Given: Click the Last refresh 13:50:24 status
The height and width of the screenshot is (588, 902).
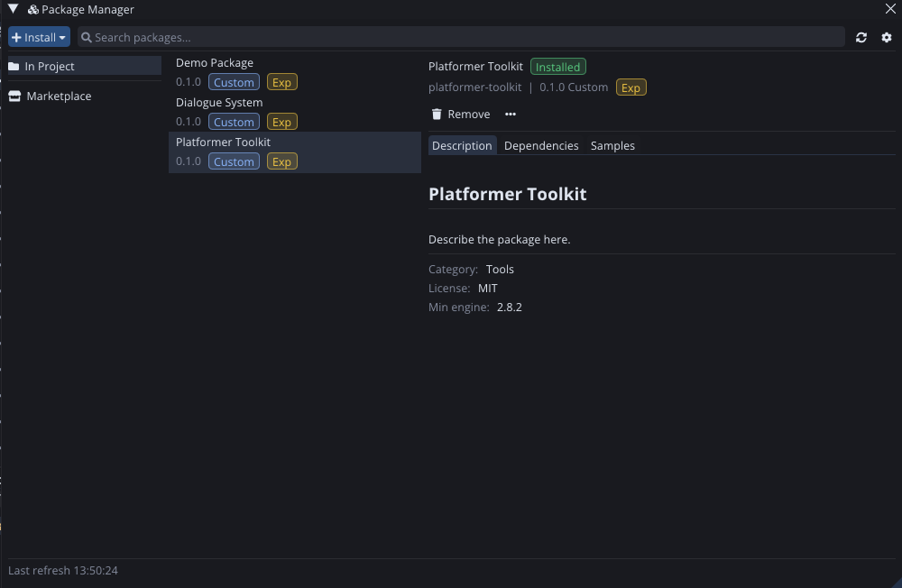Looking at the screenshot, I should tap(63, 570).
